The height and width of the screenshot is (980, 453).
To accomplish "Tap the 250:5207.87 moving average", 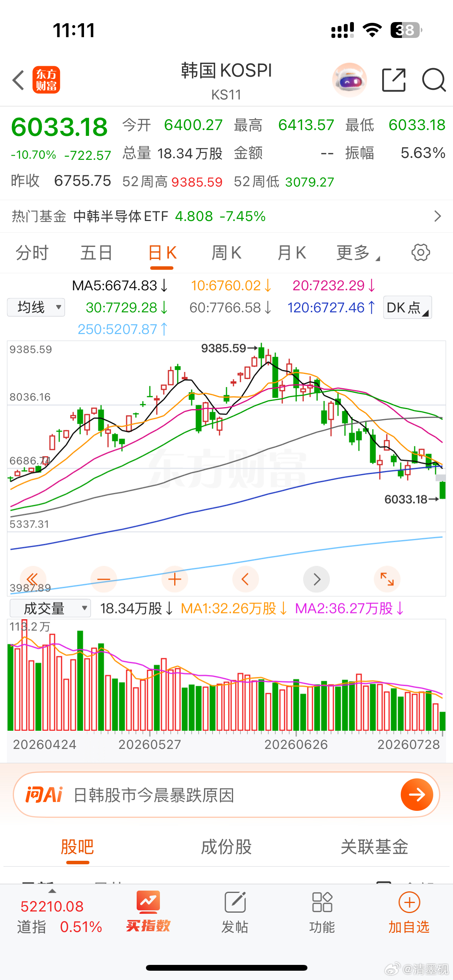I will coord(122,329).
